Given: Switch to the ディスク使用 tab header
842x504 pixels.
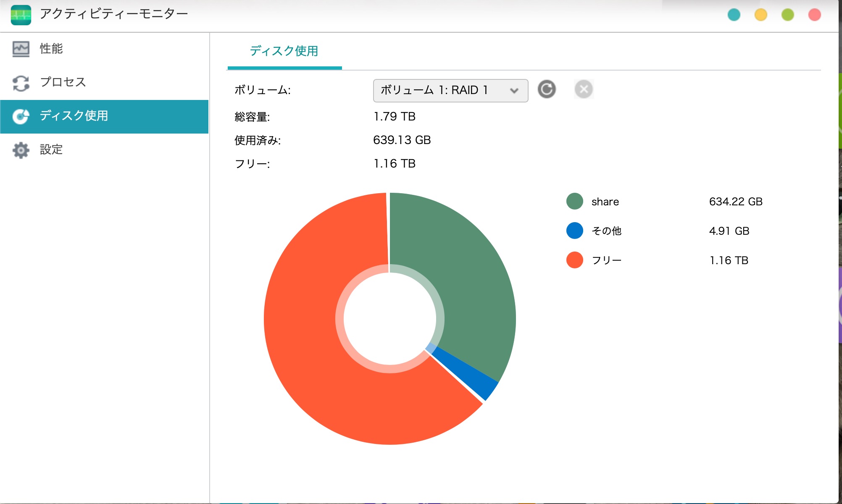Looking at the screenshot, I should pyautogui.click(x=284, y=51).
